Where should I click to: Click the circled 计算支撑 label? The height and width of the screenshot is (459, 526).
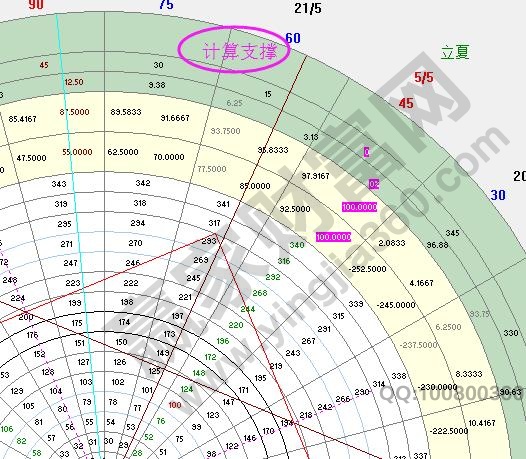coord(240,52)
